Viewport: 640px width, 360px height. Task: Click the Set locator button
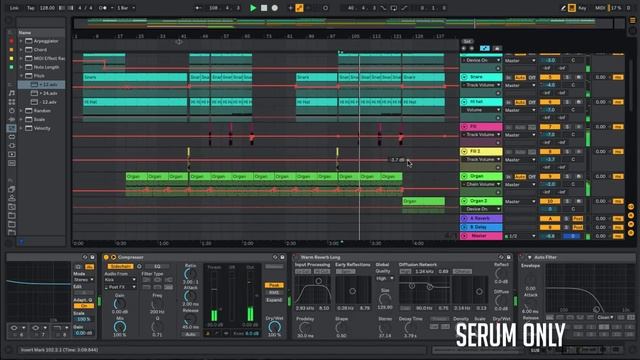pos(467,41)
